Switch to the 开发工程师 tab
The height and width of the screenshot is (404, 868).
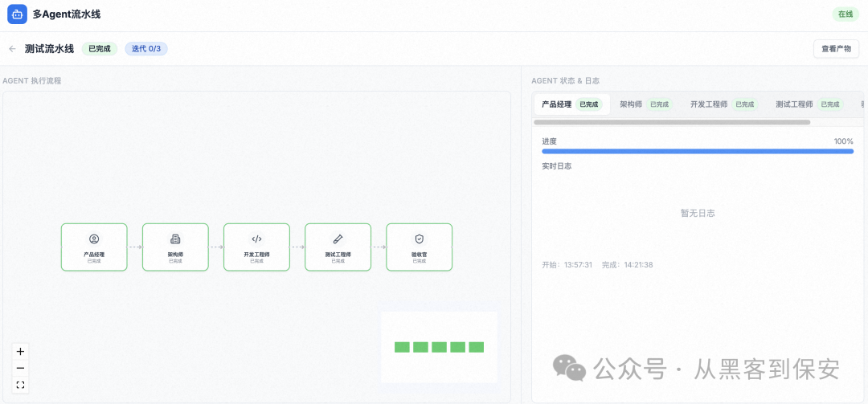[724, 104]
